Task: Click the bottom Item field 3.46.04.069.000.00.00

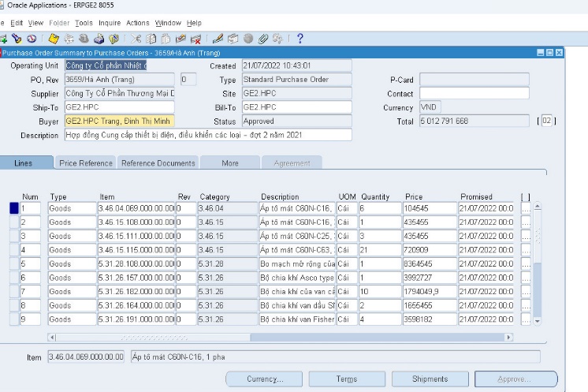Action: pos(86,357)
